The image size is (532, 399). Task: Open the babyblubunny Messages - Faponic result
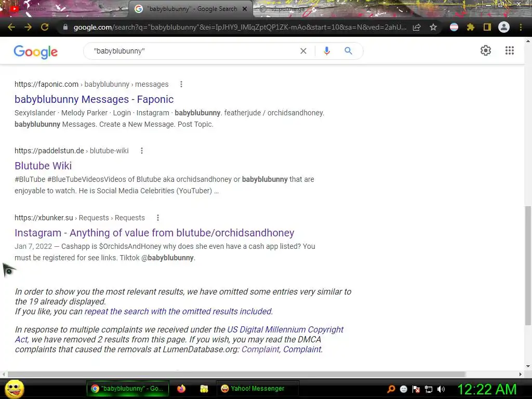tap(94, 99)
